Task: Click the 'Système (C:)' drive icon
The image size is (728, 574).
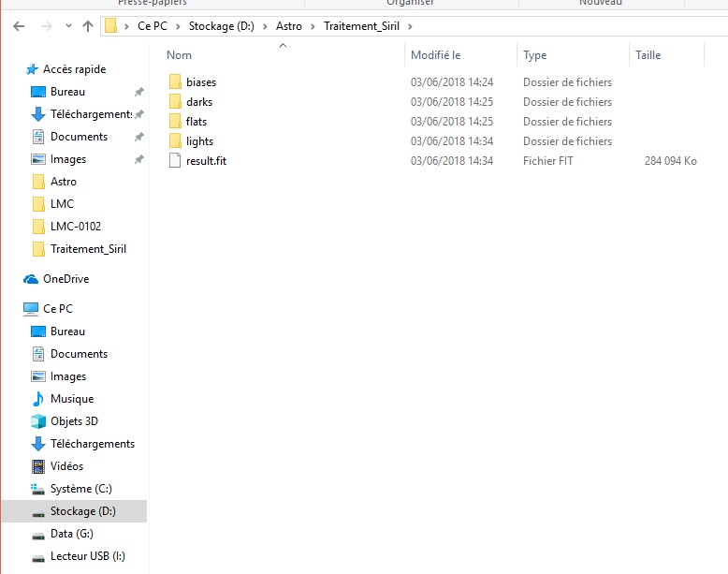Action: point(37,489)
